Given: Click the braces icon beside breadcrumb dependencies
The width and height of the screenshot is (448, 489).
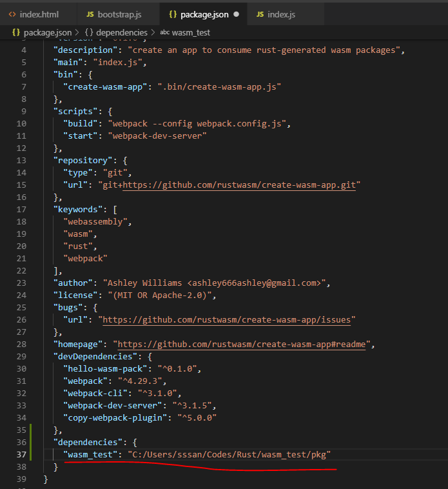Looking at the screenshot, I should click(88, 32).
